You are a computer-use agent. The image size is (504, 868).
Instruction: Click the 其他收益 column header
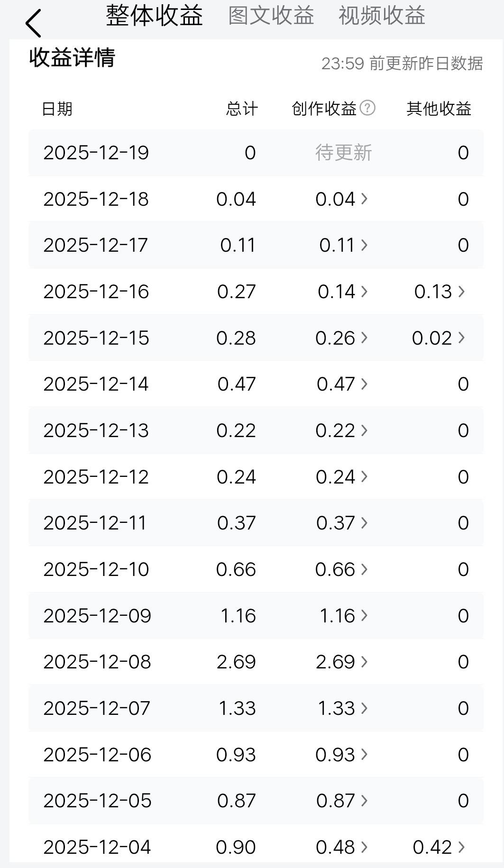tap(439, 109)
